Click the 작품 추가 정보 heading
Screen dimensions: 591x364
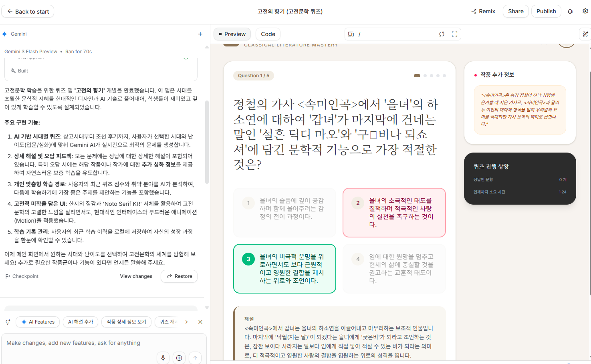(497, 75)
